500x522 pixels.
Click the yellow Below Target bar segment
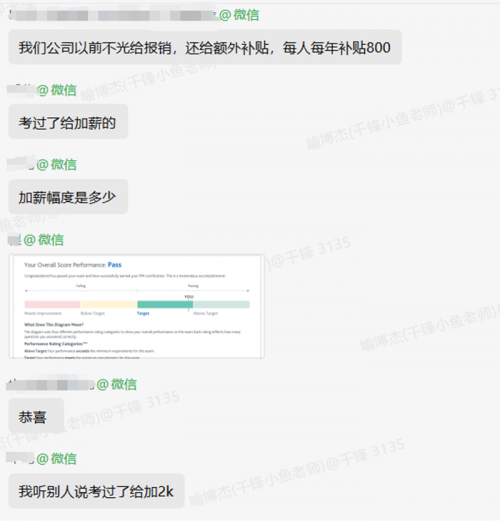click(x=109, y=304)
